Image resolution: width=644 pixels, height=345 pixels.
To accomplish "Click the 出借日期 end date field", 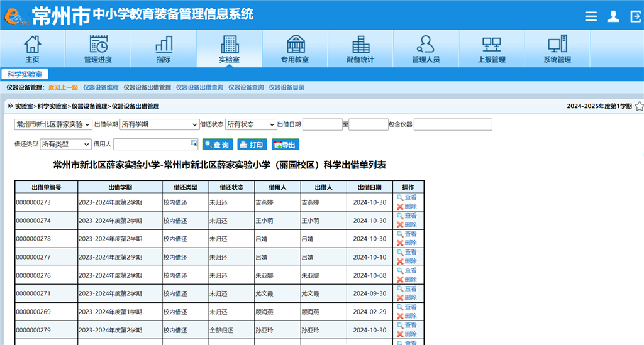I will pyautogui.click(x=369, y=124).
